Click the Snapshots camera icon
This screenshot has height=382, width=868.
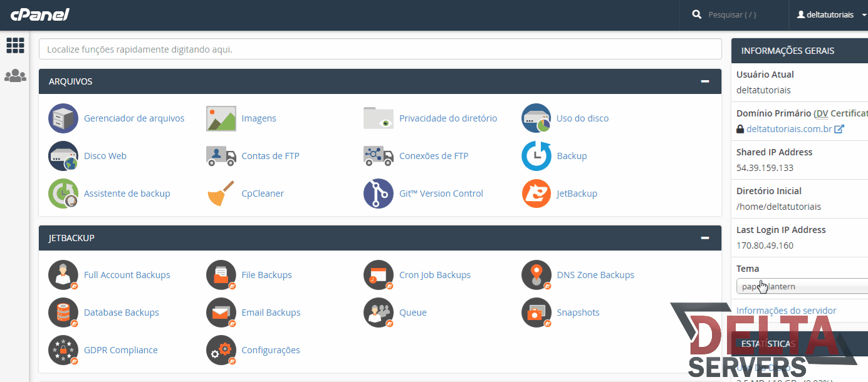536,312
